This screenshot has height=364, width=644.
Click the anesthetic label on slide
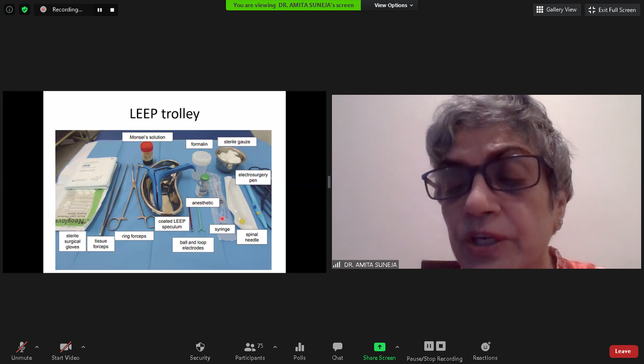pyautogui.click(x=203, y=203)
